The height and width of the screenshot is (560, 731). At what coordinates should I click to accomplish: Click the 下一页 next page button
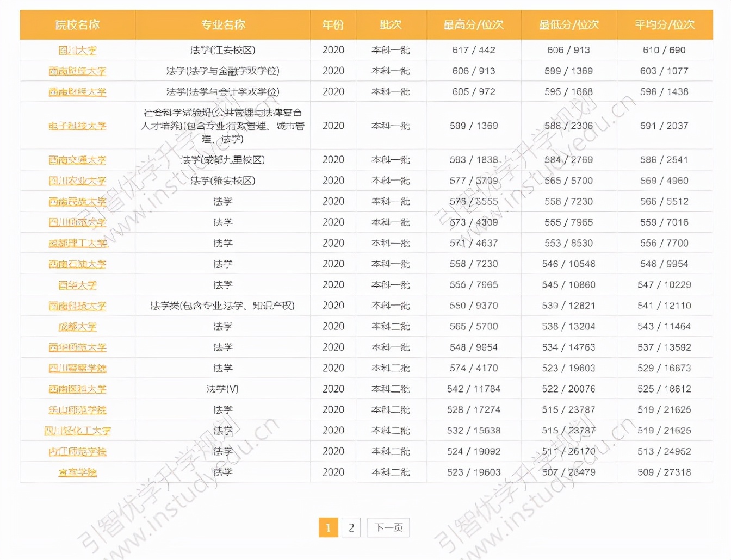pos(388,527)
